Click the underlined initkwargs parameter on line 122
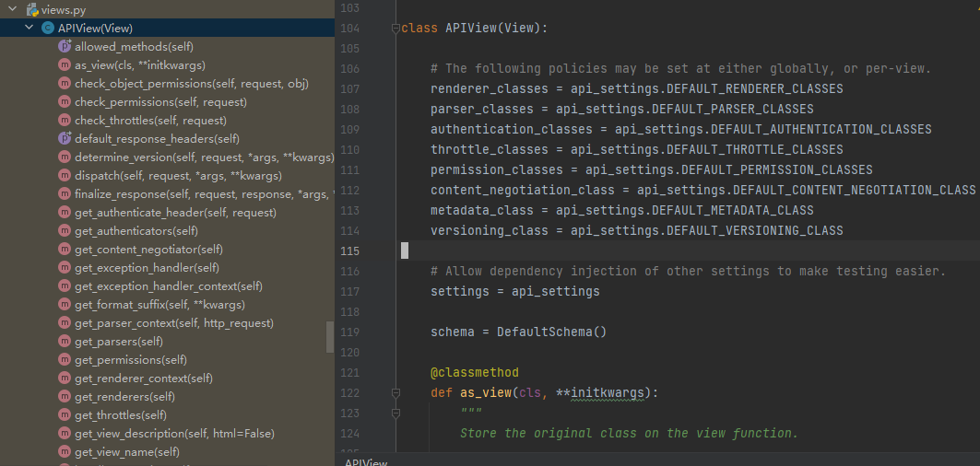 click(x=607, y=393)
